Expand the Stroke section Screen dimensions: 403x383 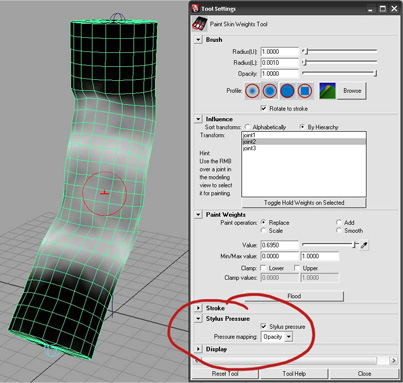coord(198,308)
